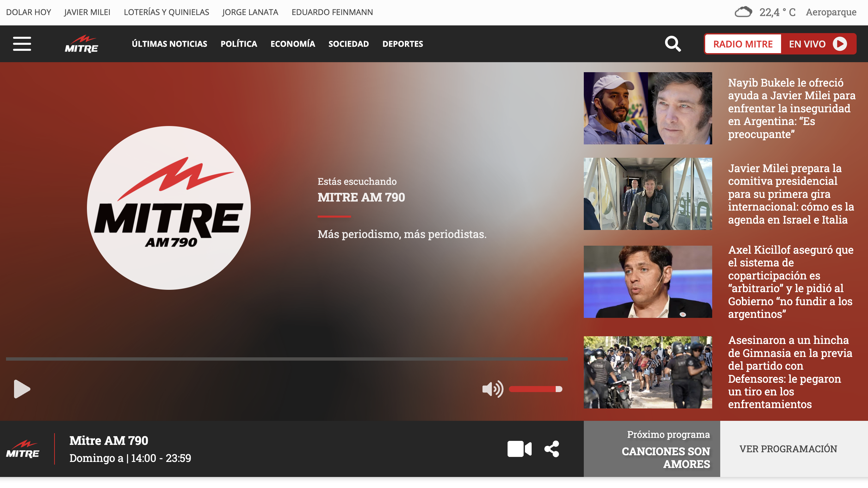
Task: Click JORGE LANATA topic link
Action: click(250, 12)
